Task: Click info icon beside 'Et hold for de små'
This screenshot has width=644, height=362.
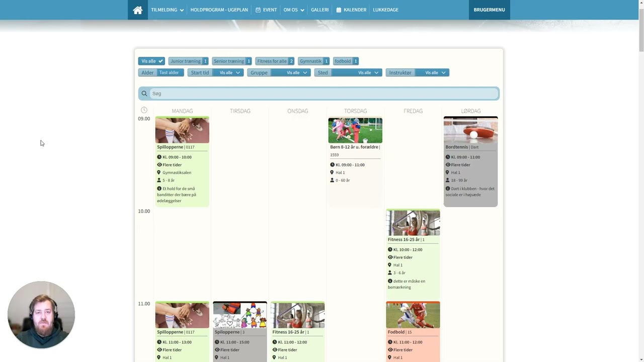Action: (x=159, y=189)
